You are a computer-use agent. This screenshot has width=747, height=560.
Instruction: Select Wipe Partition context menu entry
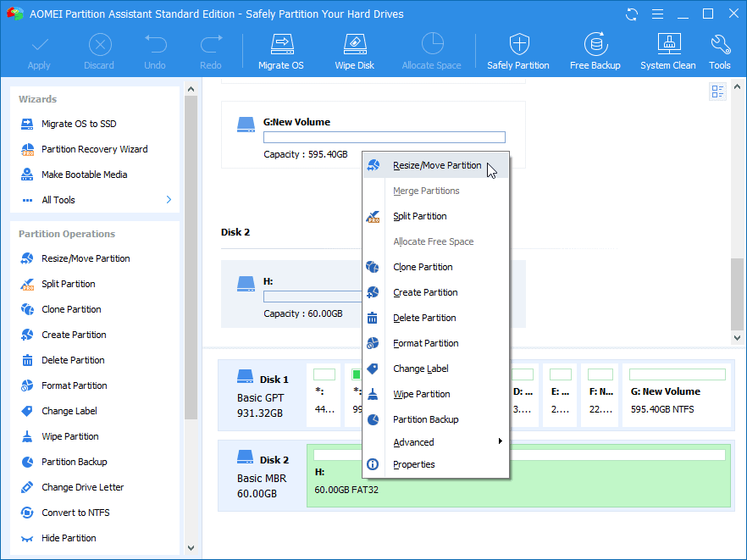click(x=435, y=394)
